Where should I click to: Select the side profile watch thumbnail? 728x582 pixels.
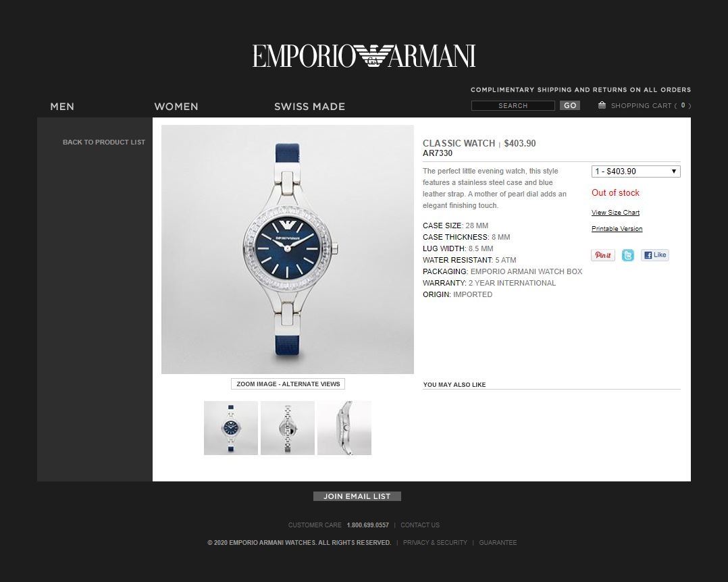tap(344, 428)
